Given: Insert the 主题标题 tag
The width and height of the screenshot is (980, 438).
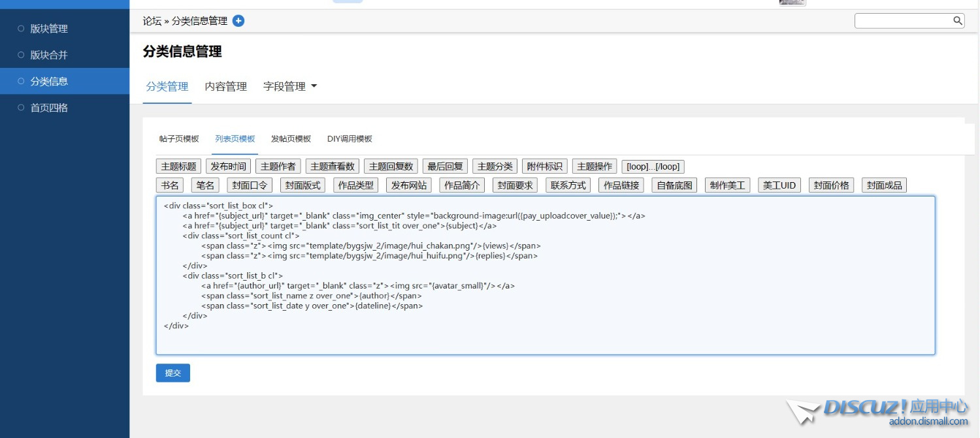Looking at the screenshot, I should (x=178, y=166).
